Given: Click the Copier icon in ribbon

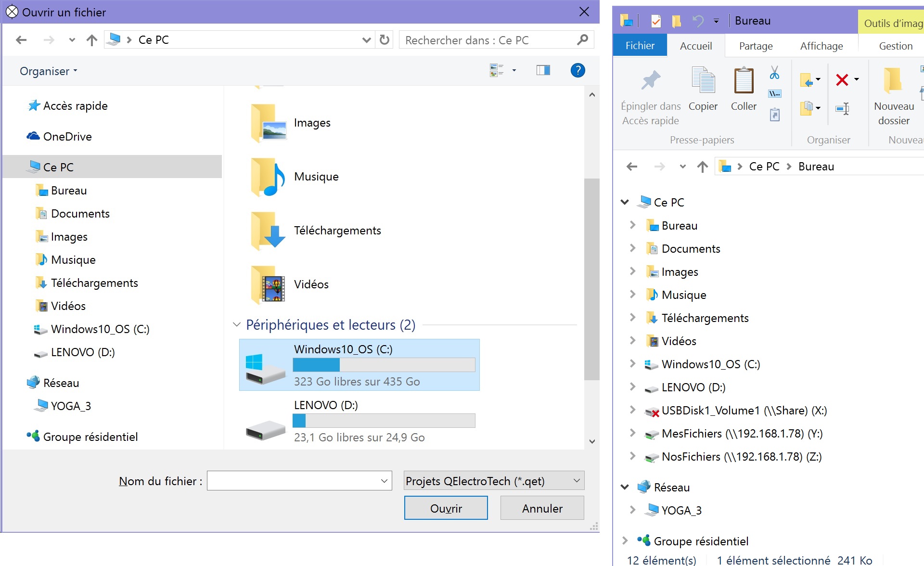Looking at the screenshot, I should click(x=703, y=81).
